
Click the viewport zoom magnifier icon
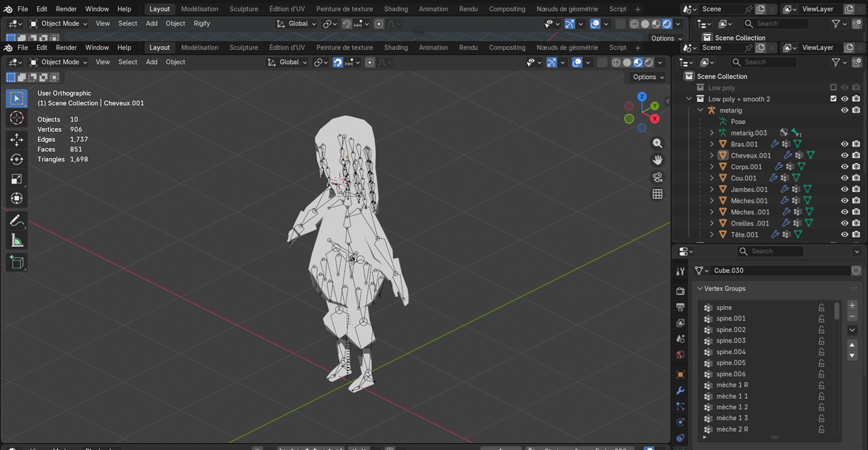tap(657, 144)
